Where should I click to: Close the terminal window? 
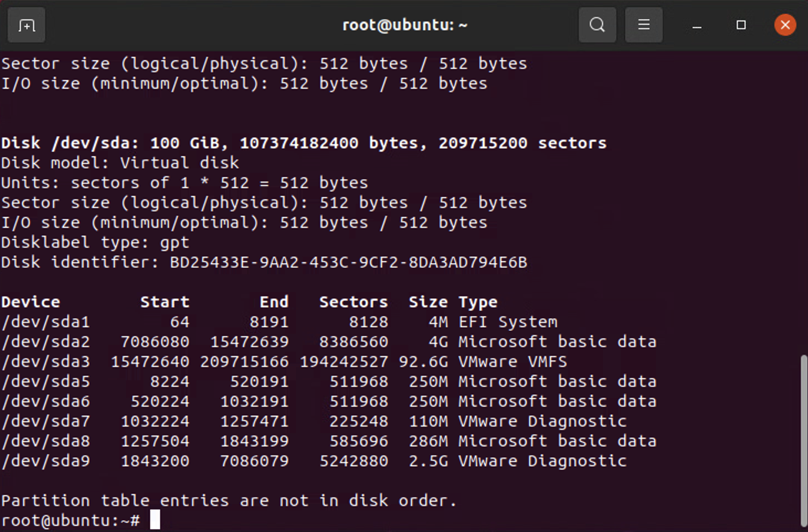(x=785, y=25)
